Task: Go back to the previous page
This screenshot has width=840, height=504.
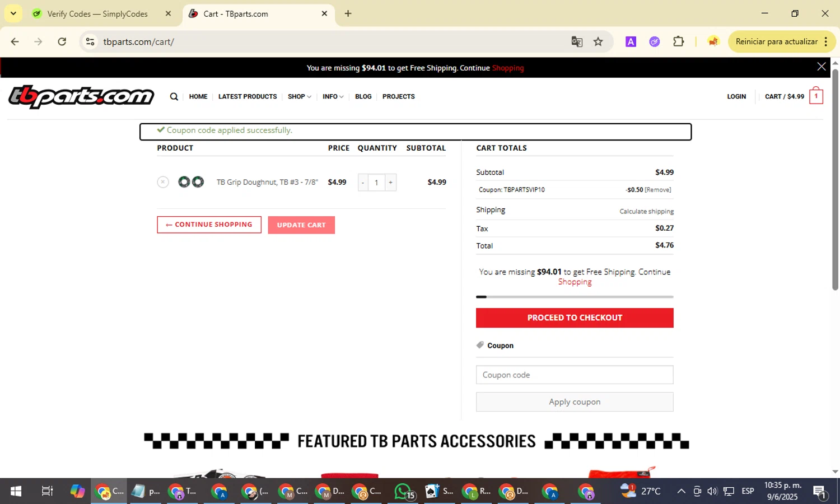Action: pyautogui.click(x=15, y=41)
